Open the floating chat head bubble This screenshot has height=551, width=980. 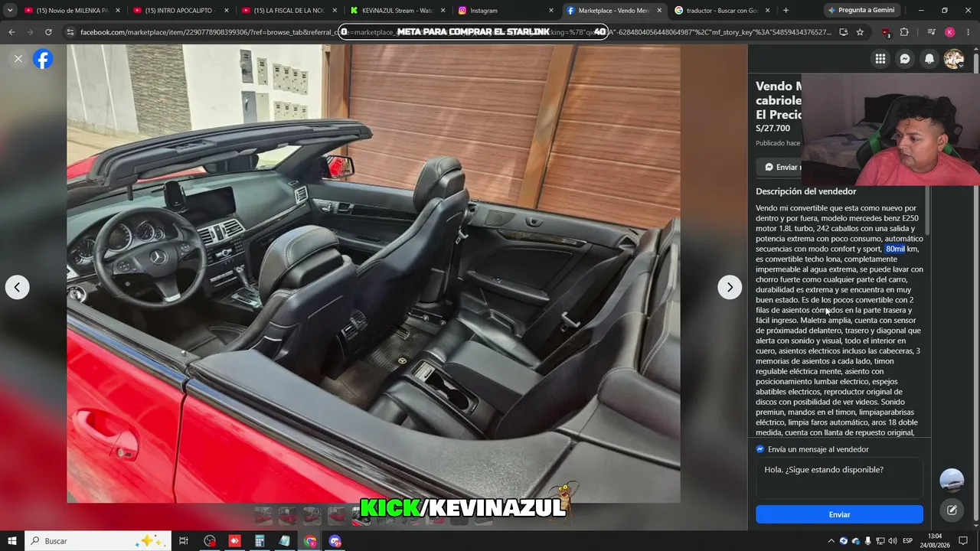click(x=952, y=480)
